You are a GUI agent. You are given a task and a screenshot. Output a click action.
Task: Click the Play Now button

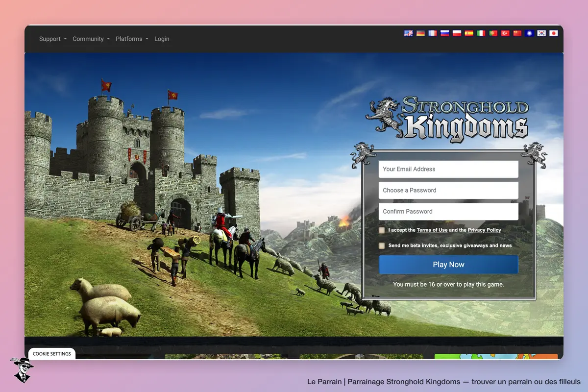pos(448,265)
